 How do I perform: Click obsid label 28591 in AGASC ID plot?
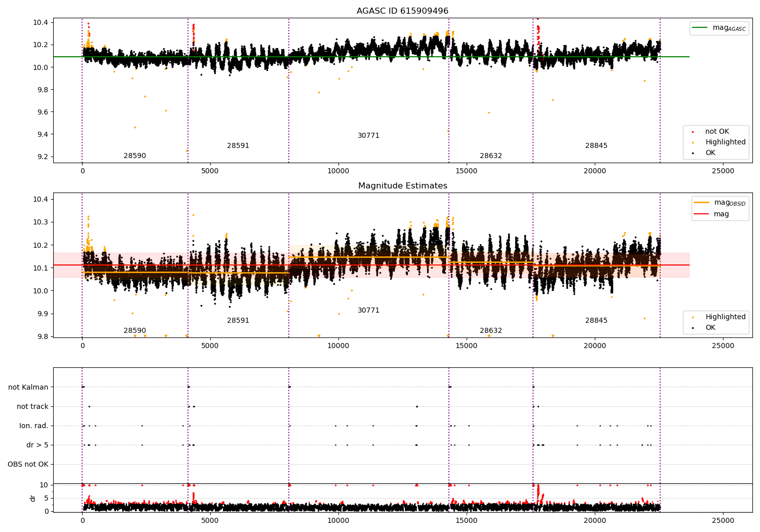tap(238, 146)
